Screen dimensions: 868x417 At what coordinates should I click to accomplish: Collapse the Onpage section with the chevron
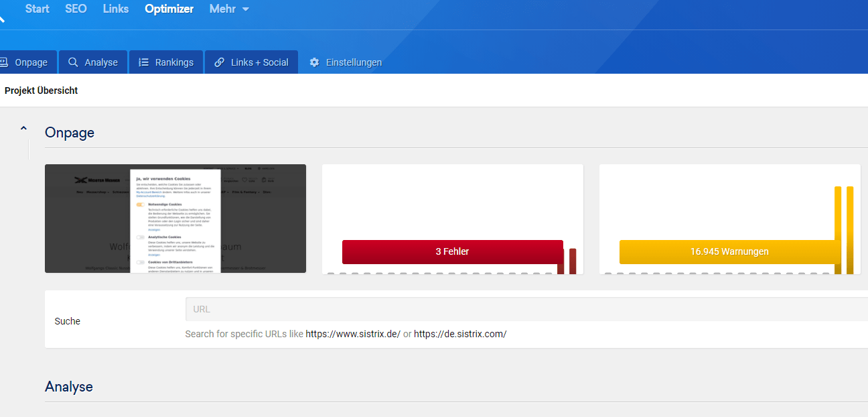click(x=23, y=128)
